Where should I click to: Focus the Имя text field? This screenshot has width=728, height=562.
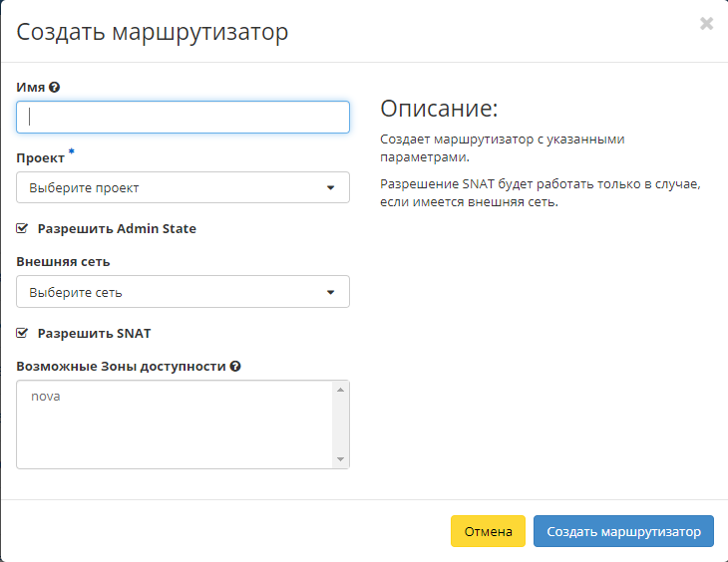[182, 117]
